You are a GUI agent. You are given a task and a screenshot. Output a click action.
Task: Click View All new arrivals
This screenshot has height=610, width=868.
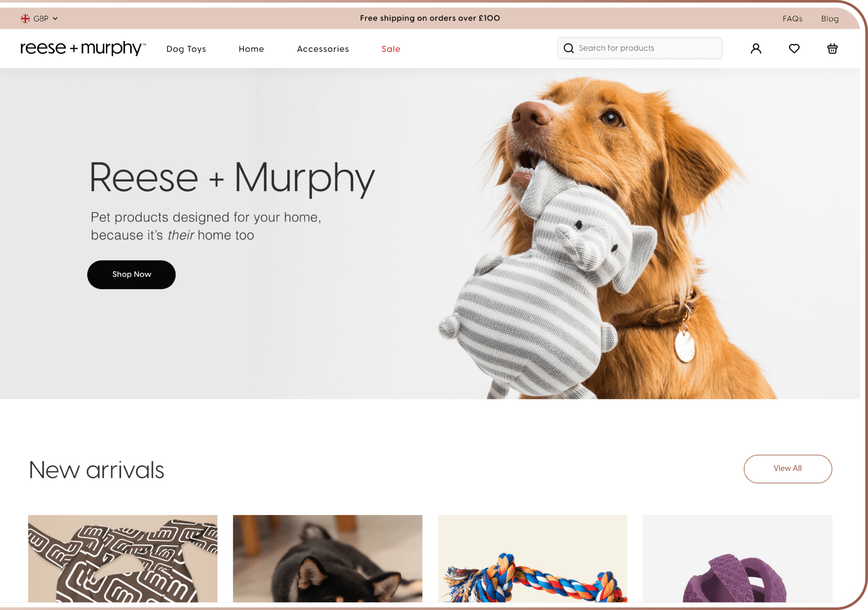pyautogui.click(x=788, y=469)
